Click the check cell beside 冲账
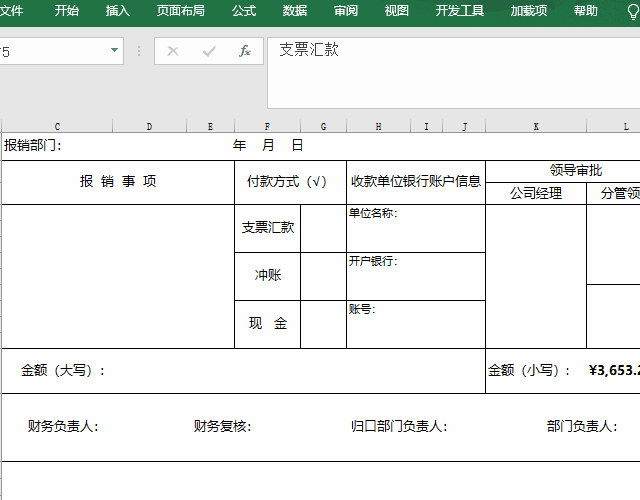 [323, 276]
